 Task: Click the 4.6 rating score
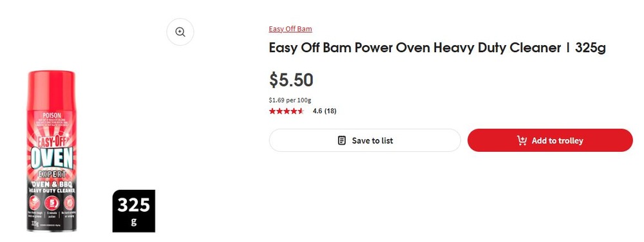point(317,111)
